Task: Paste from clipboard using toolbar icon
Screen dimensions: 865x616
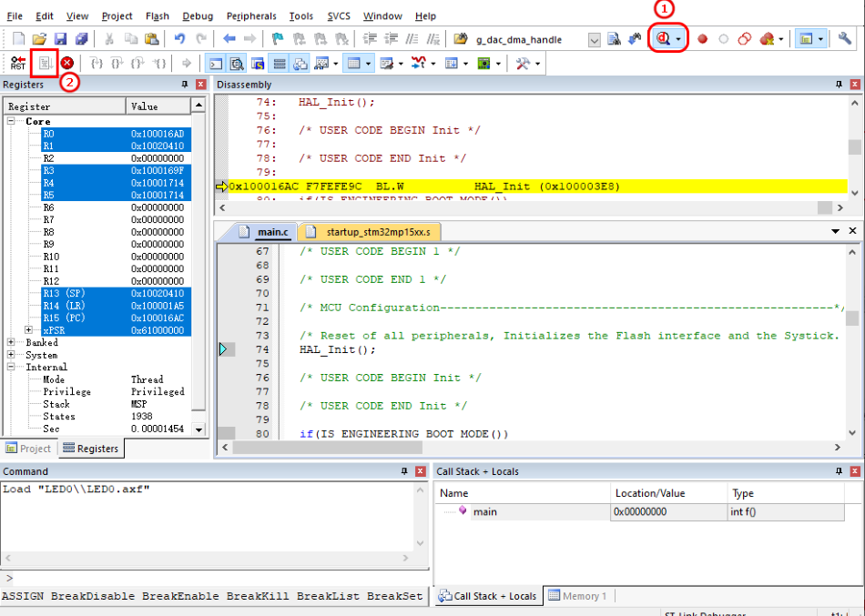Action: 152,39
